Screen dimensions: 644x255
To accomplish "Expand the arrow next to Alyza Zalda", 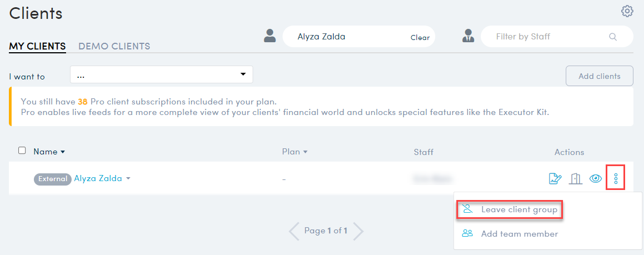I will click(128, 178).
